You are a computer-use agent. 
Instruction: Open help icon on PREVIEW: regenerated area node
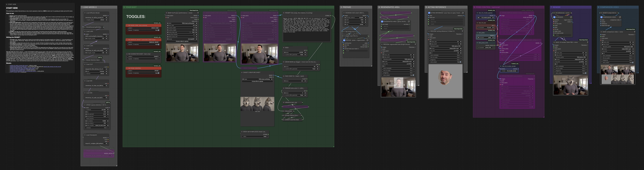[x=415, y=44]
